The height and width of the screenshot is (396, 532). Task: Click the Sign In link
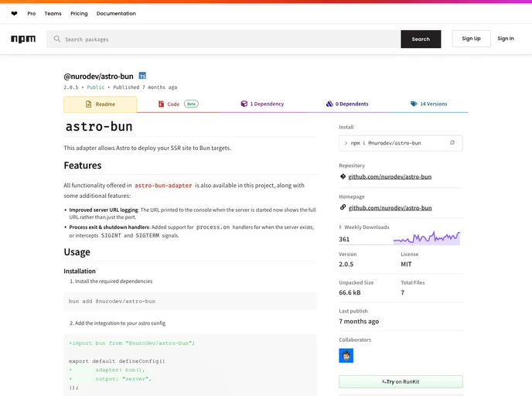click(x=506, y=39)
